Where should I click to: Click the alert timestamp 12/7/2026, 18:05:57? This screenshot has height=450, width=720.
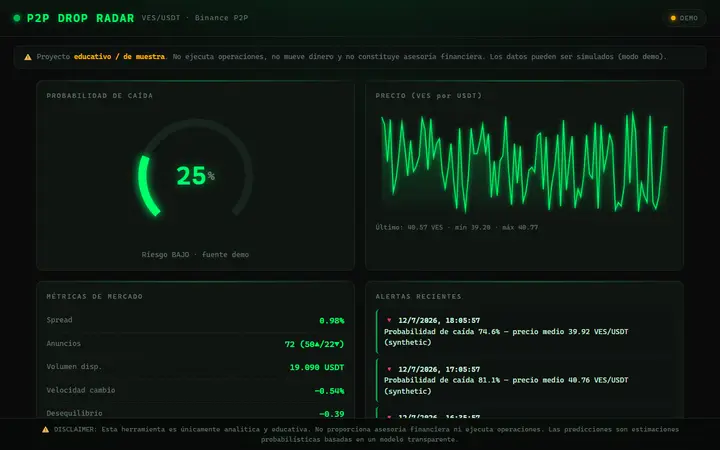(439, 320)
